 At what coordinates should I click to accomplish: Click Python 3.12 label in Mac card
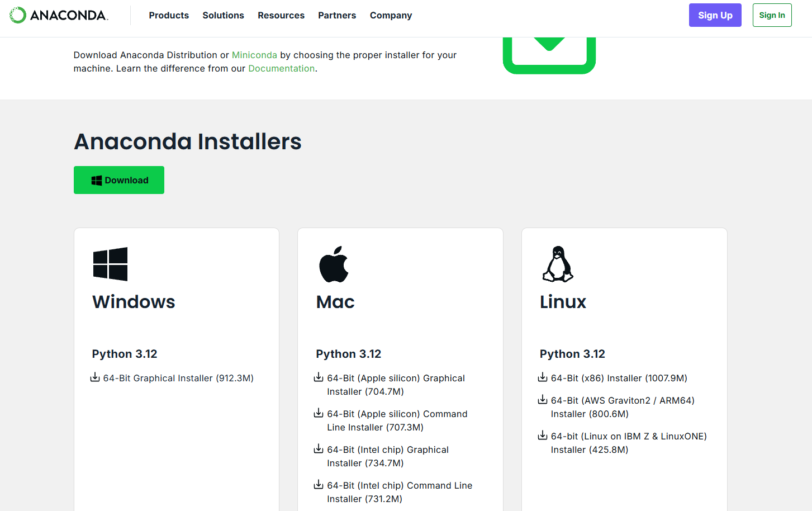[349, 354]
